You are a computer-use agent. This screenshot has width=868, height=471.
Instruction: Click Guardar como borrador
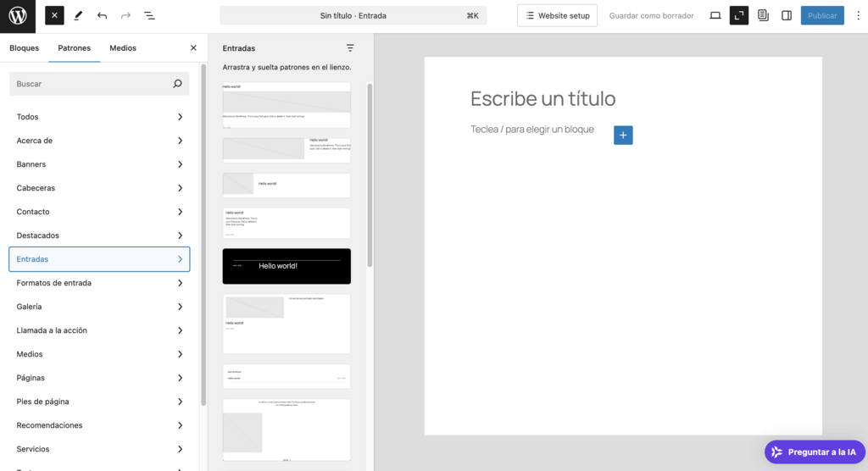click(651, 15)
